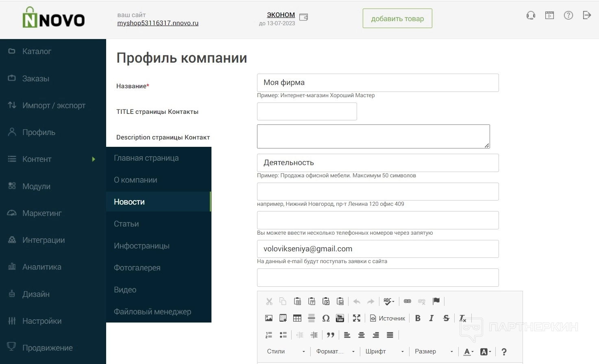Click the добавить товар button
Viewport: 599px width, 364px height.
click(x=397, y=19)
